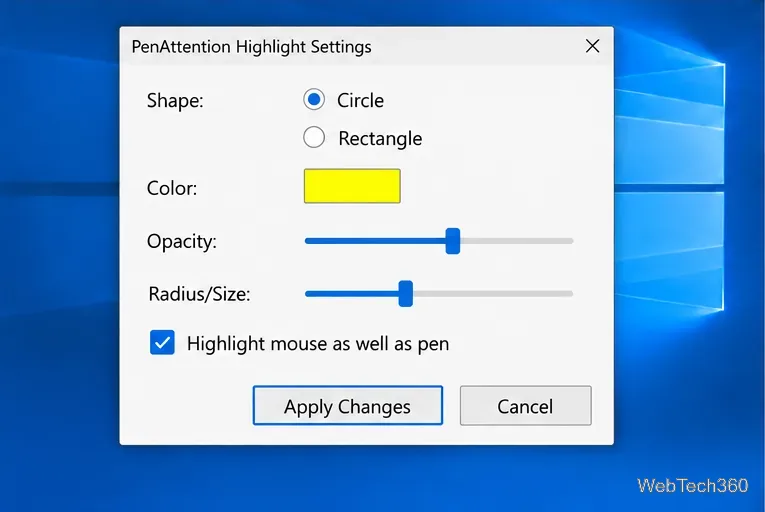The image size is (765, 512).
Task: Click the PenAttention Highlight Settings title text
Action: [x=251, y=47]
